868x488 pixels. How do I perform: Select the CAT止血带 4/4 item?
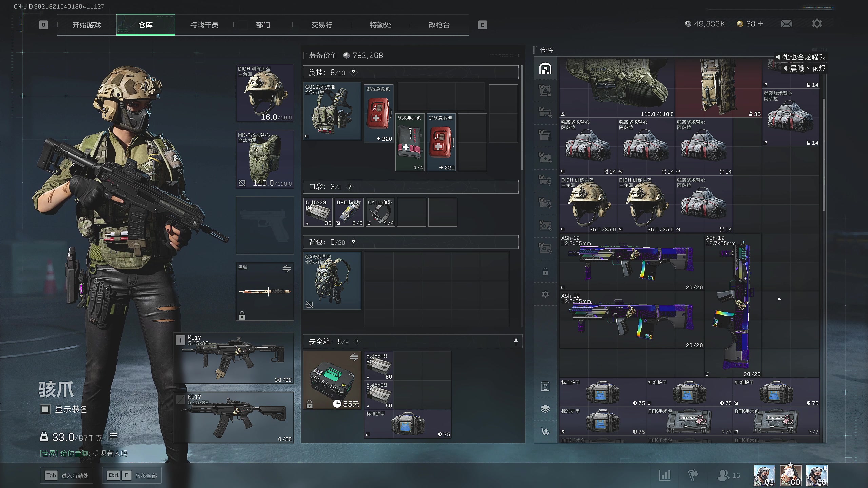coord(380,212)
